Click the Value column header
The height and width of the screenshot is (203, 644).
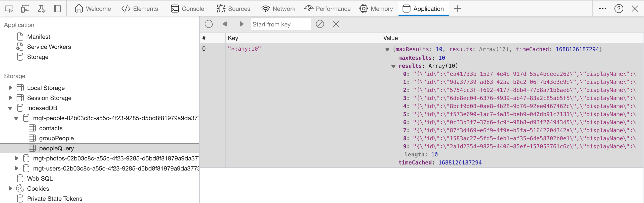point(512,38)
